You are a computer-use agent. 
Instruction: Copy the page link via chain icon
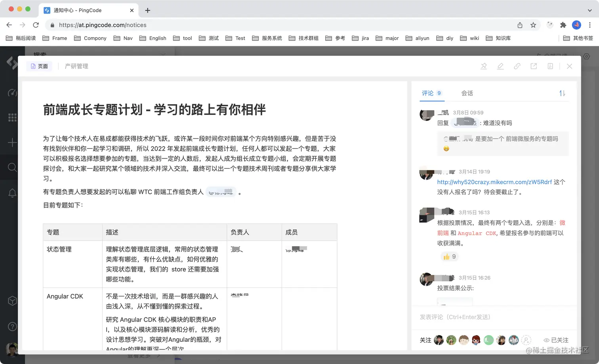coord(517,66)
